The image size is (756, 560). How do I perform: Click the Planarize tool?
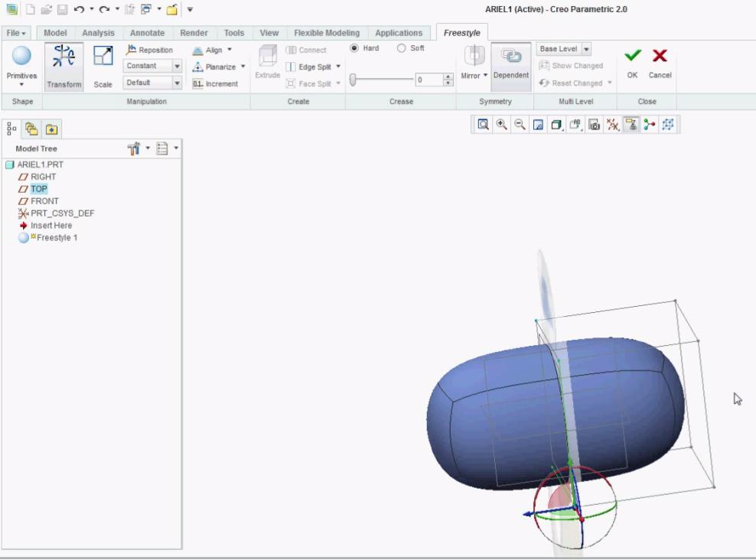214,67
